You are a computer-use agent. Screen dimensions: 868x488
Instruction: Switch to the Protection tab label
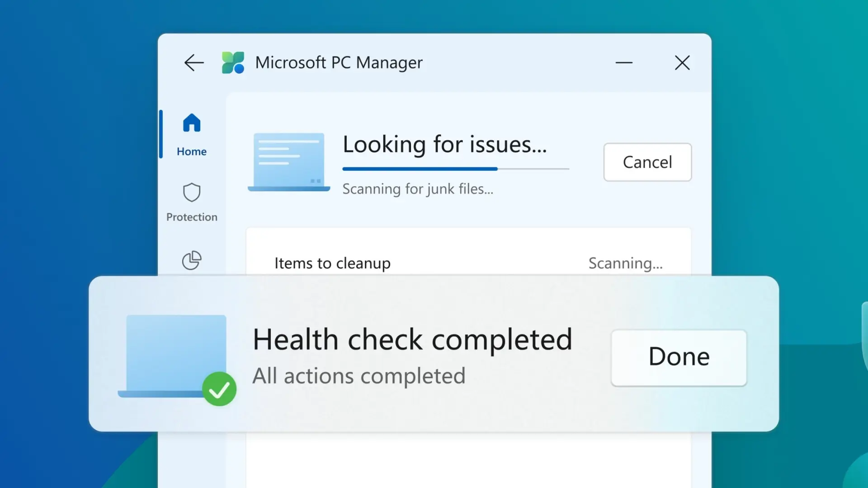(x=192, y=217)
